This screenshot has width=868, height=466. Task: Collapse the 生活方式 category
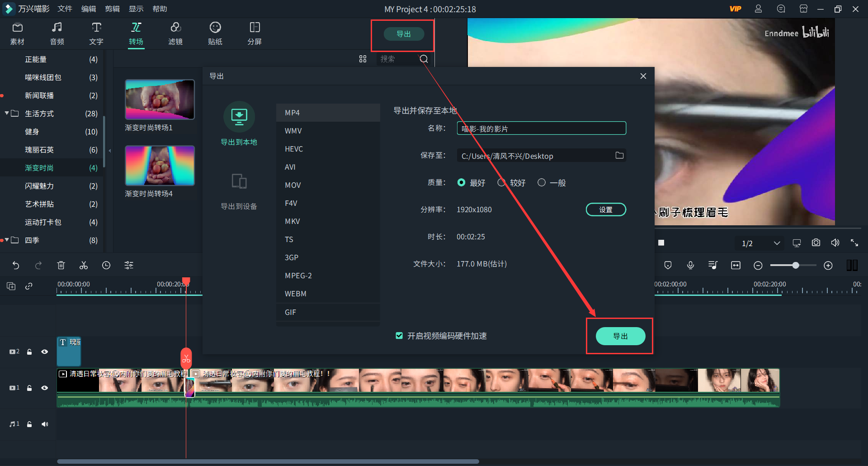click(7, 113)
